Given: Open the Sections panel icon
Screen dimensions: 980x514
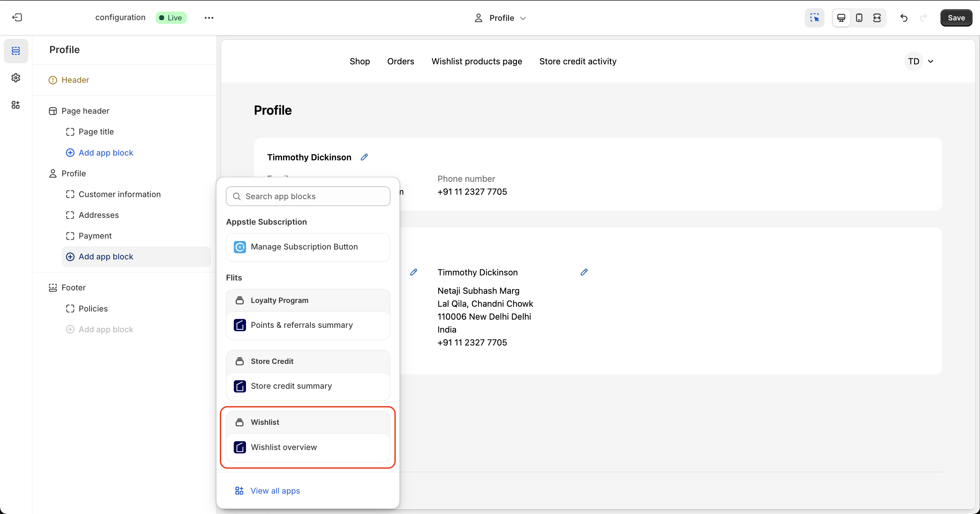Looking at the screenshot, I should [16, 51].
